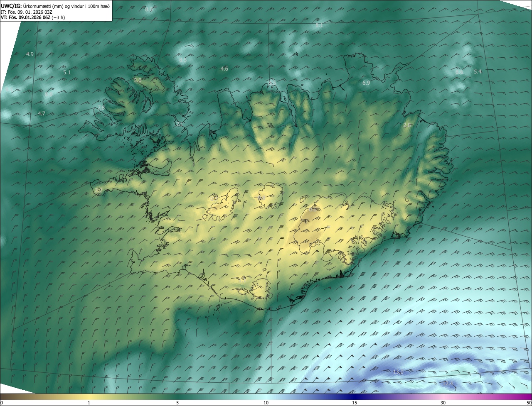Click the precipitation value '4.6'
Image resolution: width=532 pixels, height=406 pixels.
[224, 68]
